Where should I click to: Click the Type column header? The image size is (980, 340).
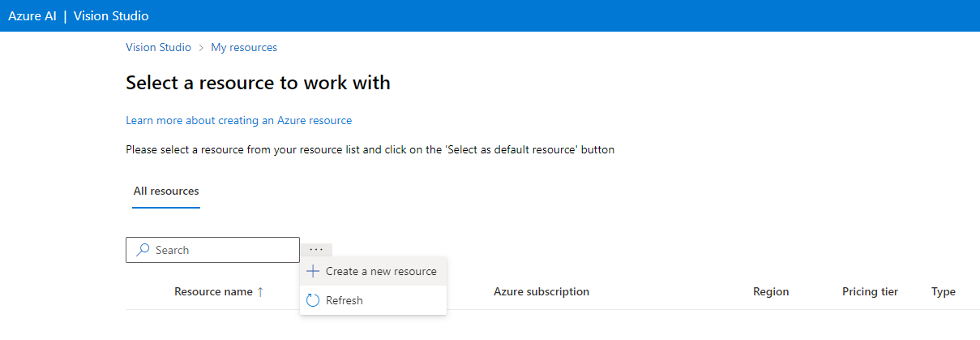point(944,291)
